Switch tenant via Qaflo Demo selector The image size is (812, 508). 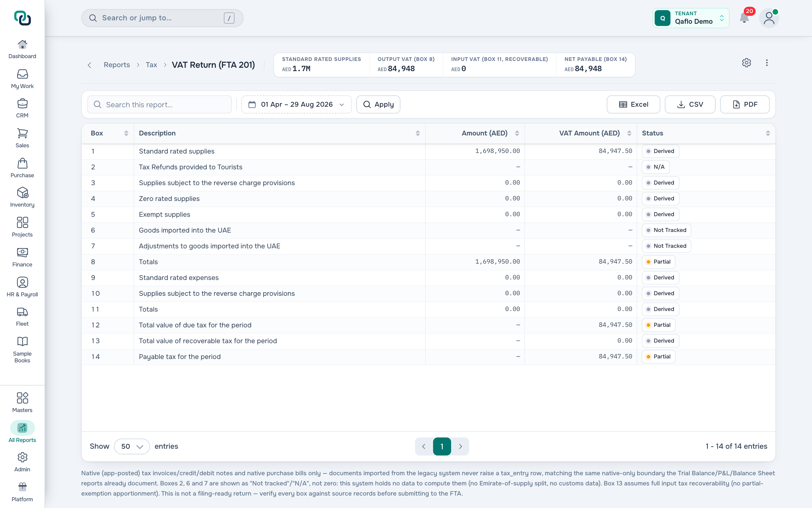[691, 18]
